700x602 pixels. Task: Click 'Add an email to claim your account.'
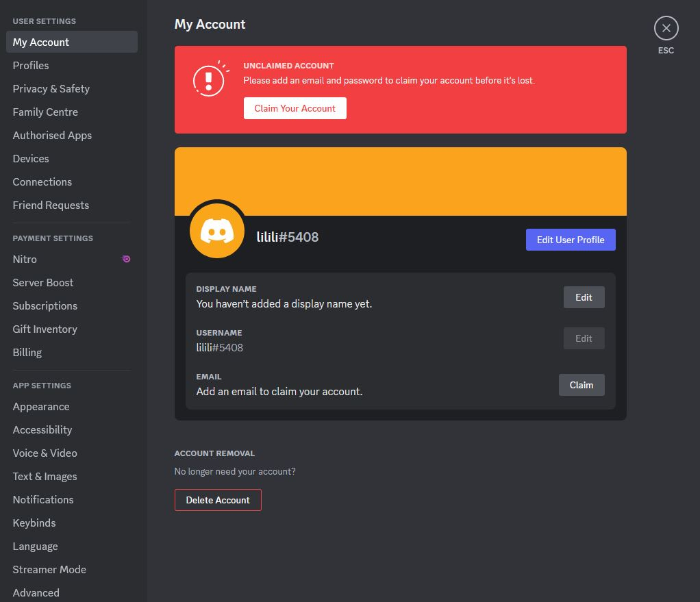(x=279, y=391)
